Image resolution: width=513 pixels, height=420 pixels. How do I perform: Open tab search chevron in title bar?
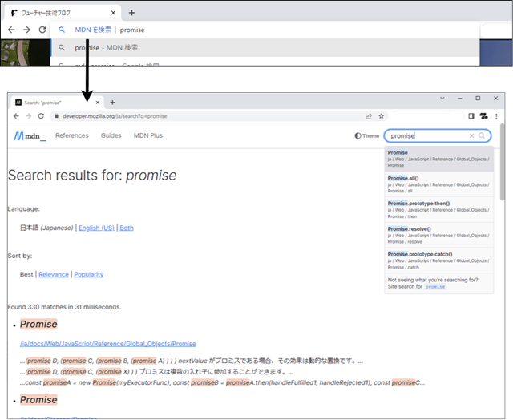coord(442,98)
